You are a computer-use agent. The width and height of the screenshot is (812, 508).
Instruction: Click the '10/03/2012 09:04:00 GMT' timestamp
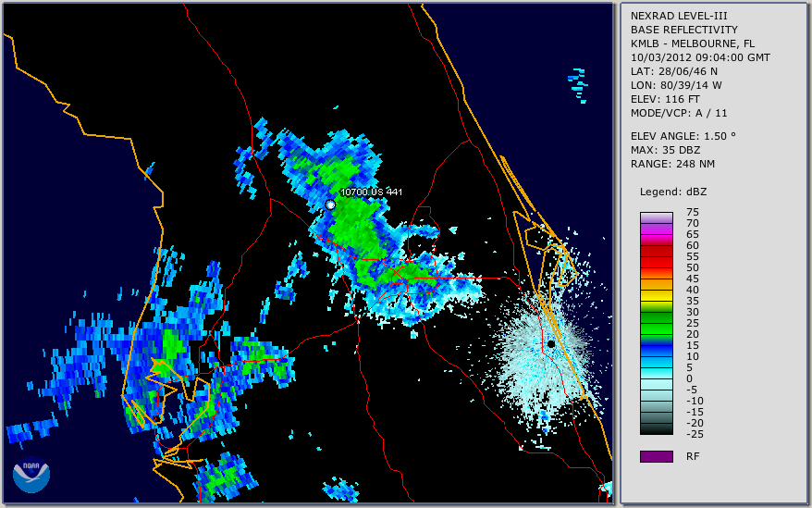click(x=700, y=57)
